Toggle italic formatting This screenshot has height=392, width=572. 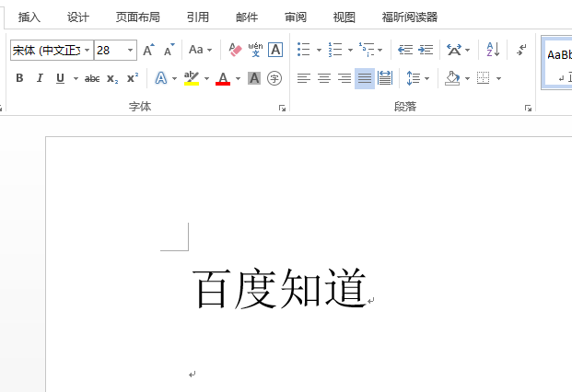[x=40, y=78]
